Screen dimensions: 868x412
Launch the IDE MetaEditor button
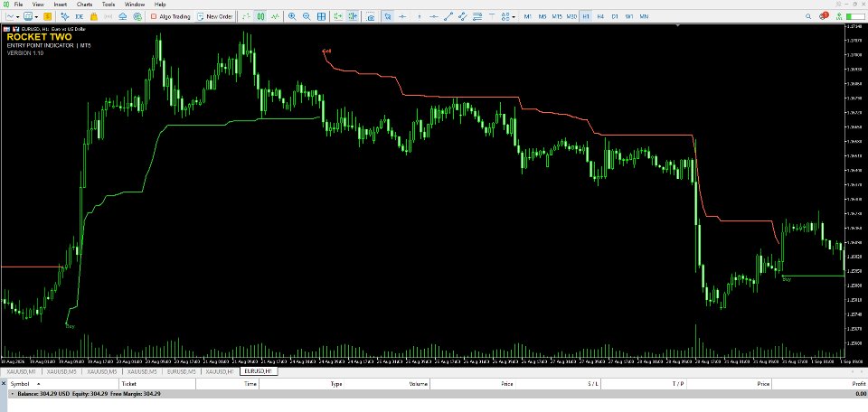click(80, 16)
